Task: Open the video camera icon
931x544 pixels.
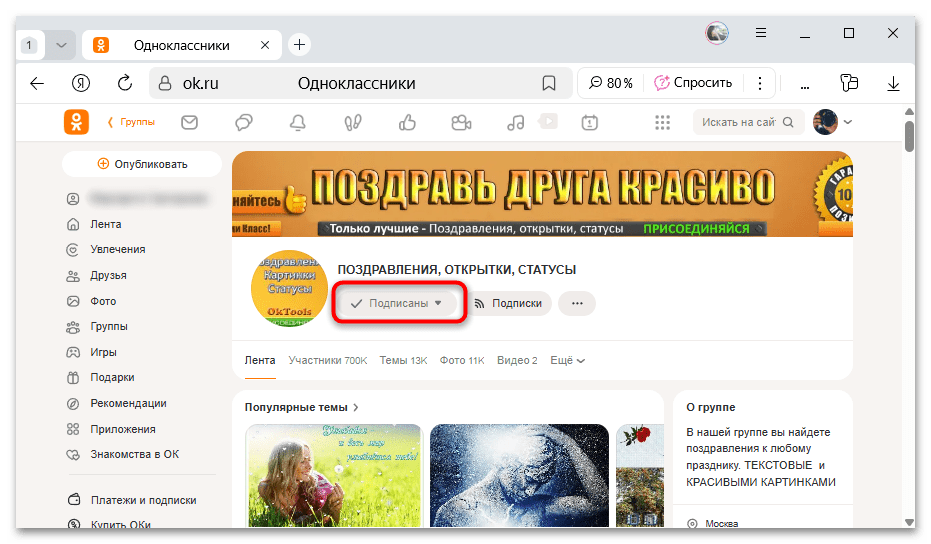Action: point(461,122)
